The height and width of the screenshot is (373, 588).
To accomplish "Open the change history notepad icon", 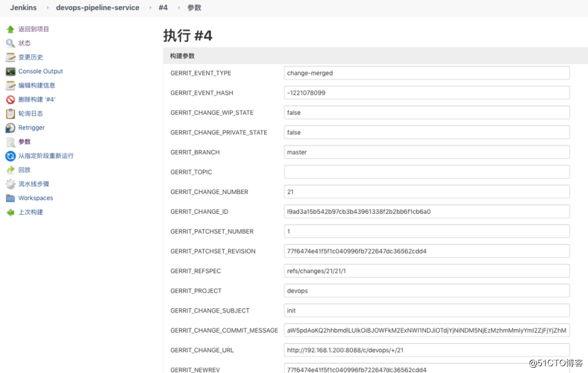I will pos(10,57).
